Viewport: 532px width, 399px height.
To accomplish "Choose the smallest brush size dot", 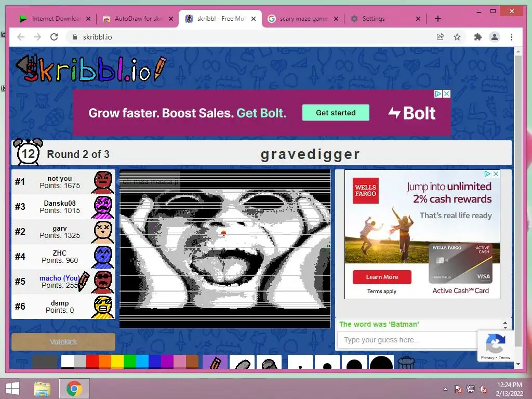I will coord(300,362).
